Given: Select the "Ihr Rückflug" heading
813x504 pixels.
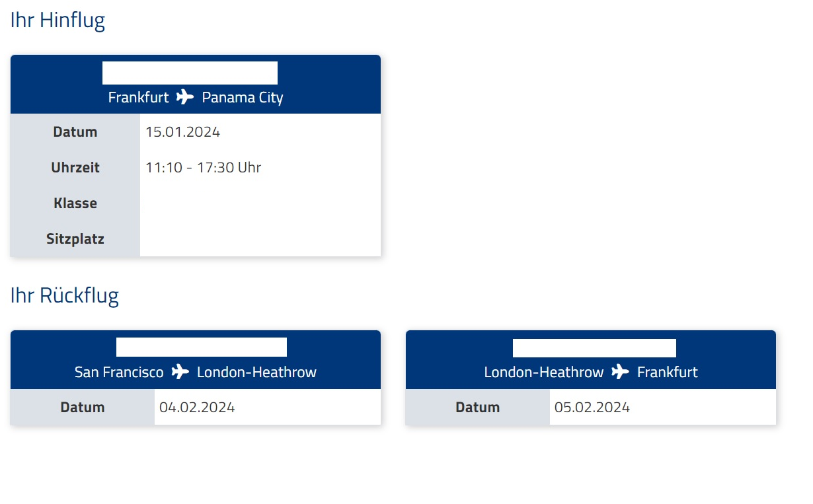Looking at the screenshot, I should pyautogui.click(x=65, y=295).
